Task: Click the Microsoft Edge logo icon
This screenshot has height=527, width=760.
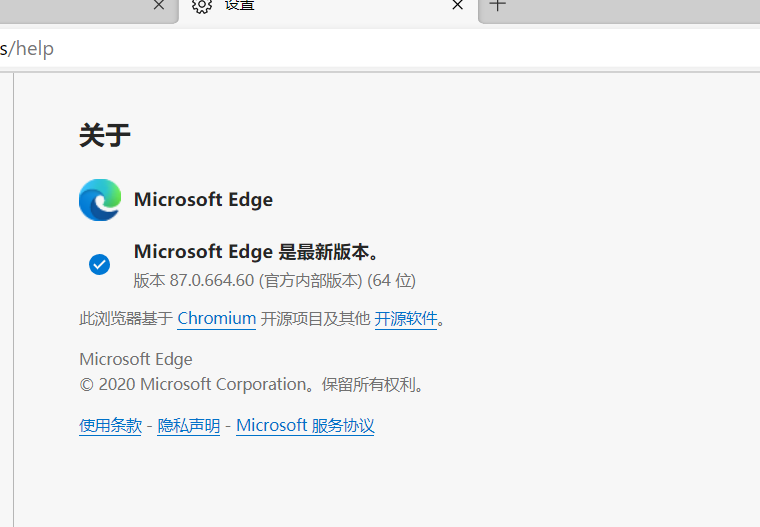Action: click(x=100, y=200)
